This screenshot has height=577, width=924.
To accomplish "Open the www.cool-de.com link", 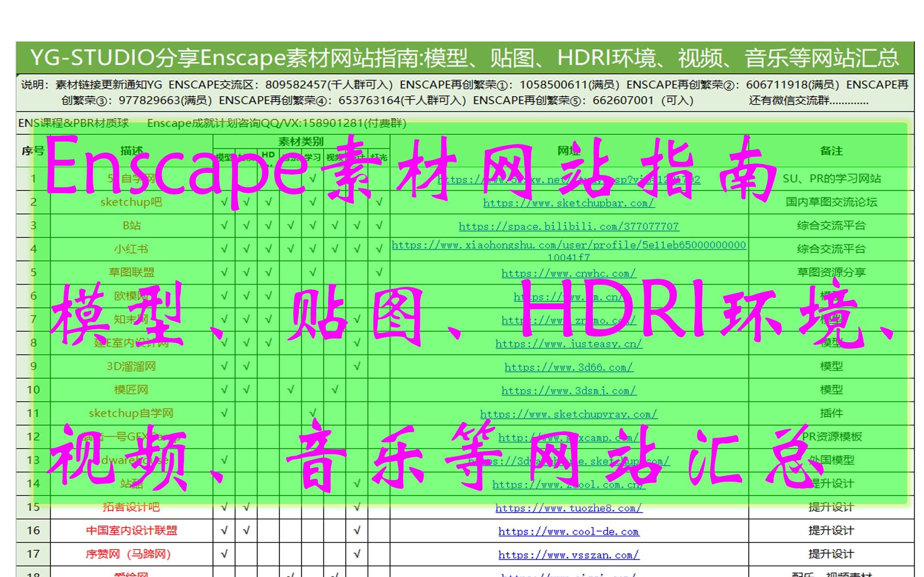I will [x=569, y=531].
